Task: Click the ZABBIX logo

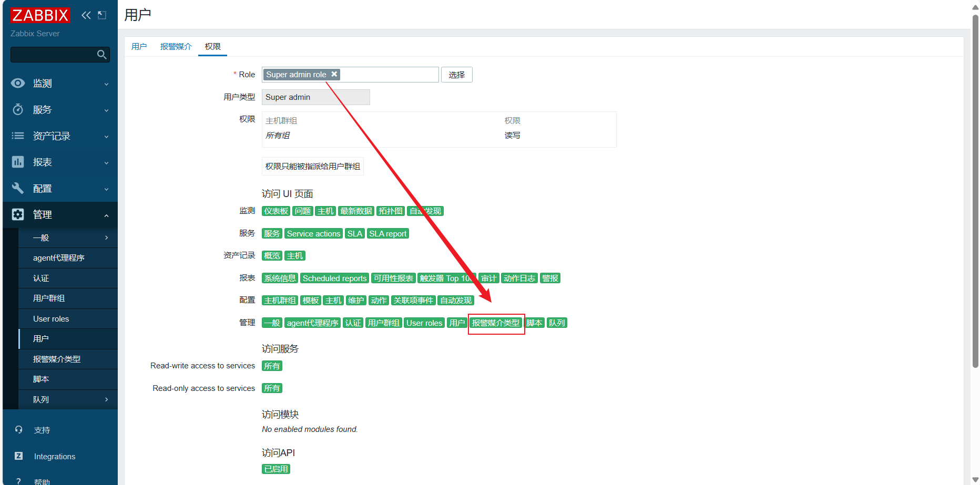Action: point(40,15)
